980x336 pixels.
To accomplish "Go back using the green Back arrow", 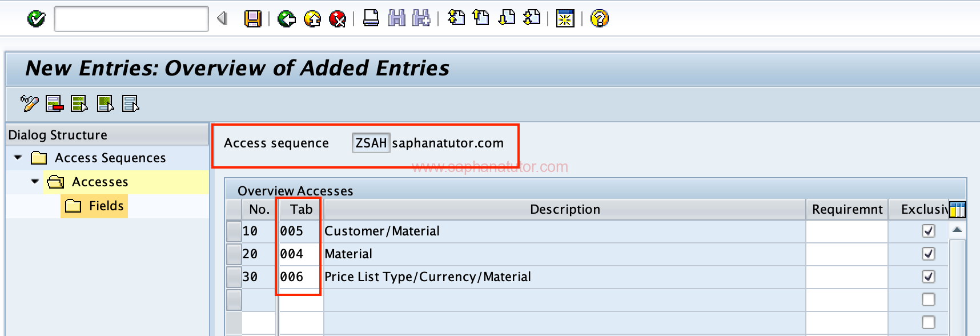I will click(x=286, y=19).
